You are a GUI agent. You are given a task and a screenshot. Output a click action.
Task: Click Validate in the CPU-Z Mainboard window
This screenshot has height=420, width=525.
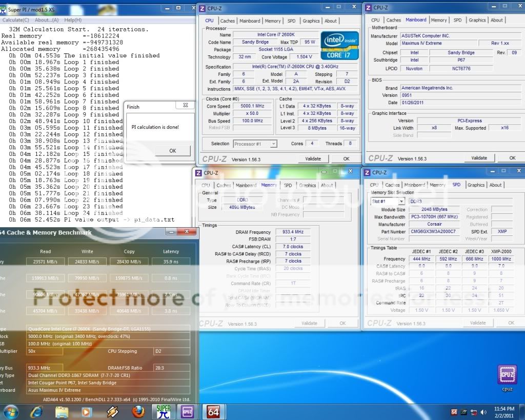[479, 158]
